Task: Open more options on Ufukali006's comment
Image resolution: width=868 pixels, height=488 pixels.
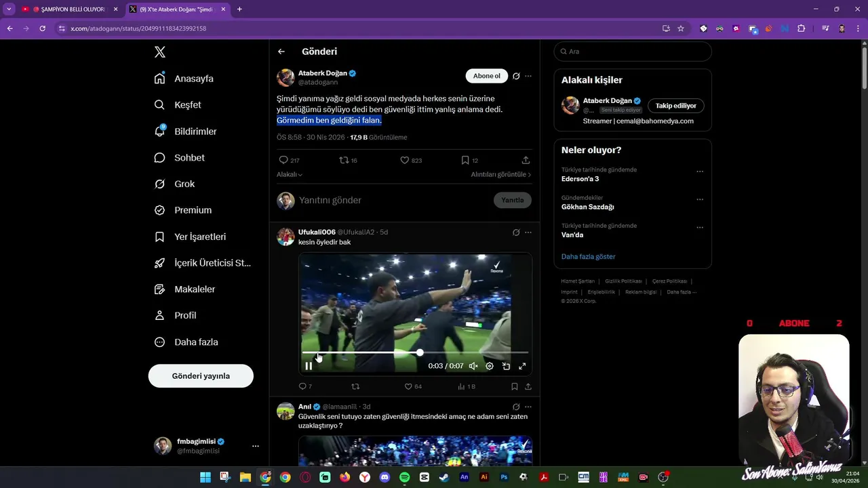Action: [528, 232]
